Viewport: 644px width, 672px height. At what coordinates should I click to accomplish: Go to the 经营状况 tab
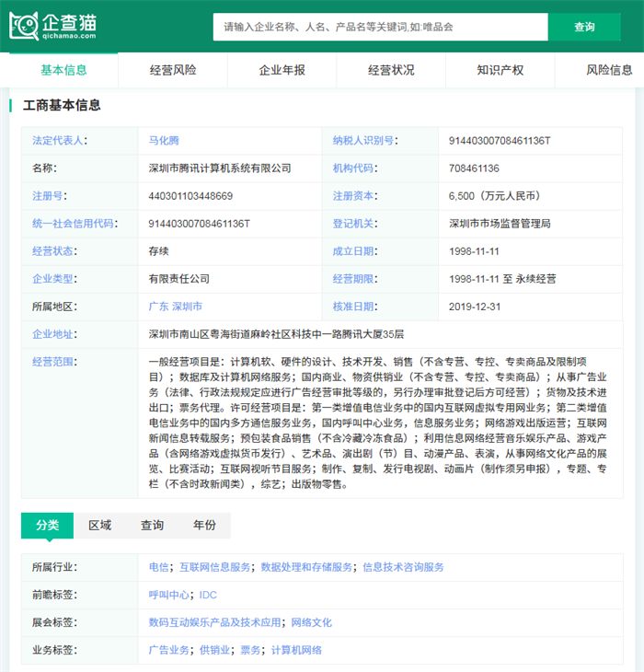click(x=391, y=70)
